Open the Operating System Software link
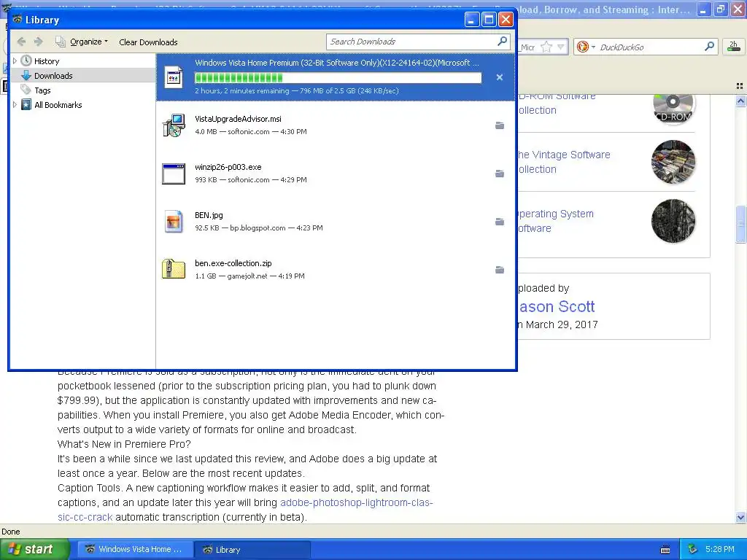The width and height of the screenshot is (747, 560). (x=556, y=221)
